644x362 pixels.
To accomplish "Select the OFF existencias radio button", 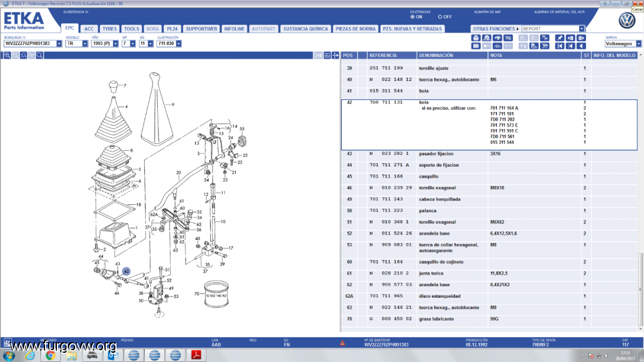I will pyautogui.click(x=440, y=17).
